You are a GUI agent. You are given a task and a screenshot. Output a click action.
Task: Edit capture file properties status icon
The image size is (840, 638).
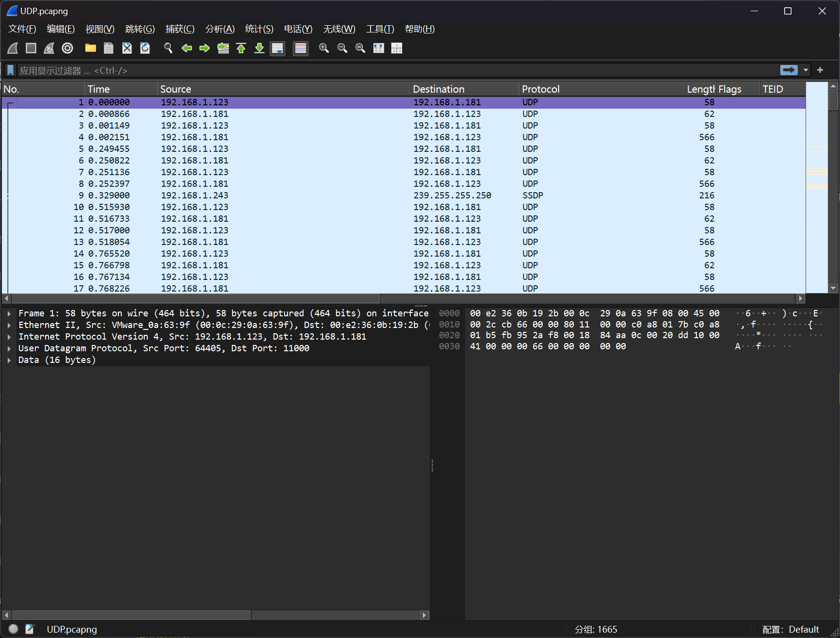(x=30, y=629)
